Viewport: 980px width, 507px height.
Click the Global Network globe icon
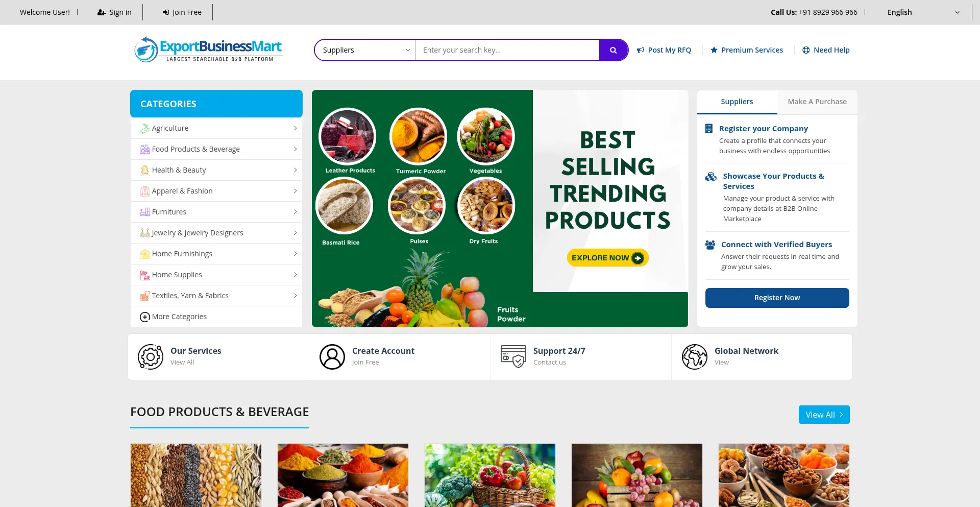point(695,356)
